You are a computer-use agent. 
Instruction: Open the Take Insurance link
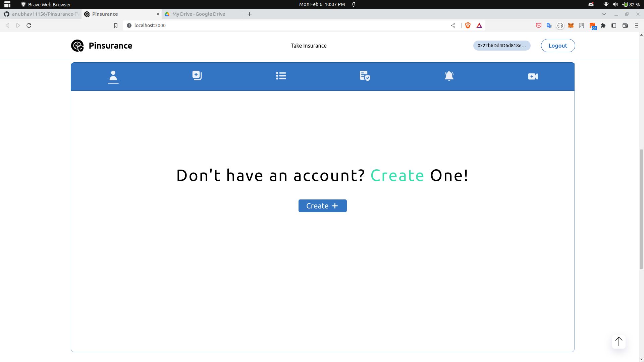(x=309, y=46)
